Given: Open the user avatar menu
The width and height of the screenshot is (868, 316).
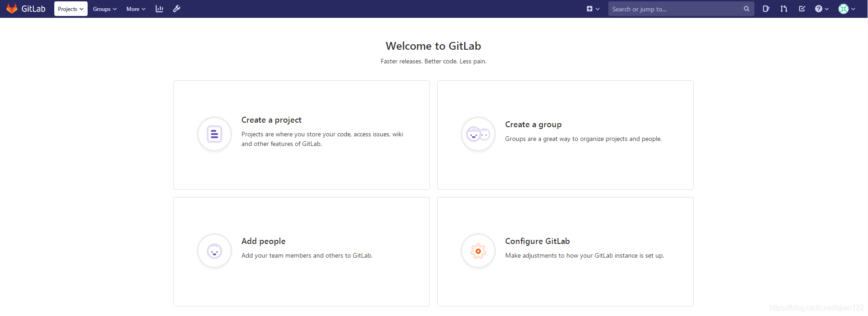Looking at the screenshot, I should [x=847, y=9].
